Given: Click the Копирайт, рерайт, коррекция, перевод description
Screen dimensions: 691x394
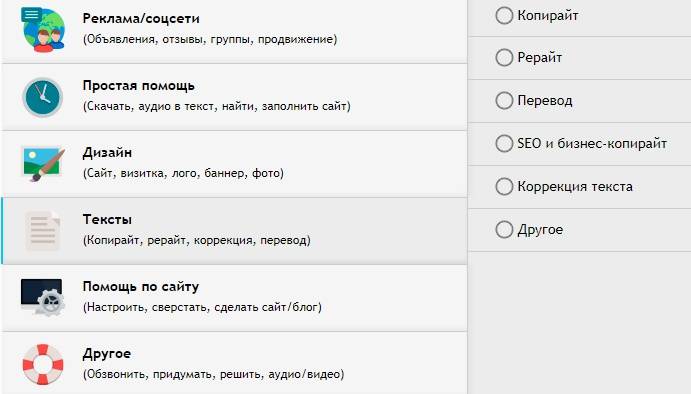Looking at the screenshot, I should (x=197, y=240).
